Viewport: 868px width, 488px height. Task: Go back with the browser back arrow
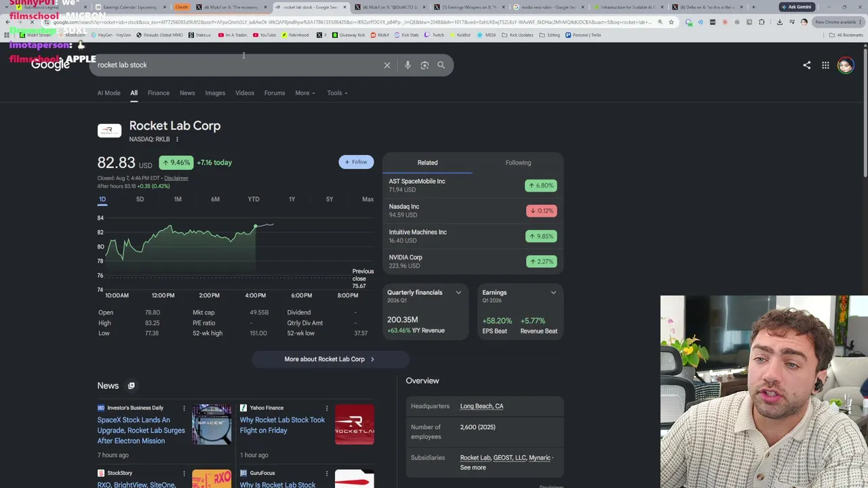(7, 22)
